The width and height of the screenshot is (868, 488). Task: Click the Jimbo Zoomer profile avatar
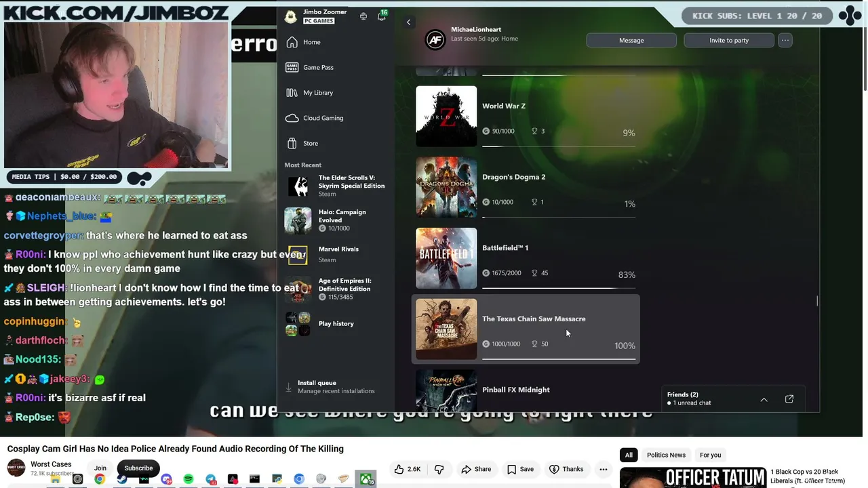coord(291,16)
